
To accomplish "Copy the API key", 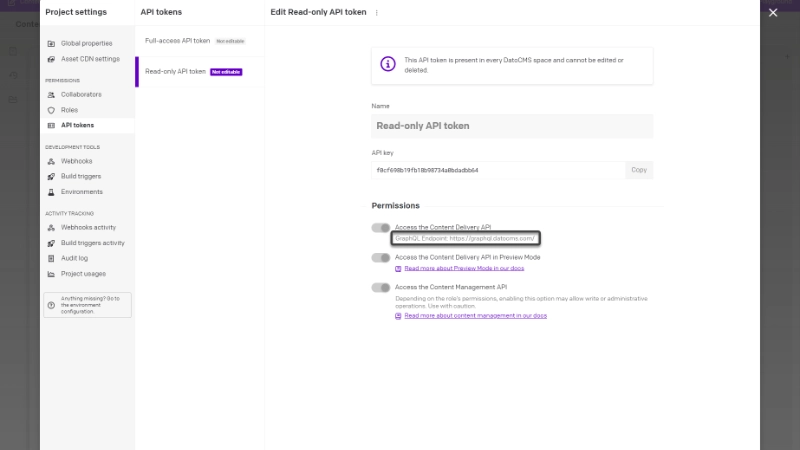I will click(x=639, y=170).
